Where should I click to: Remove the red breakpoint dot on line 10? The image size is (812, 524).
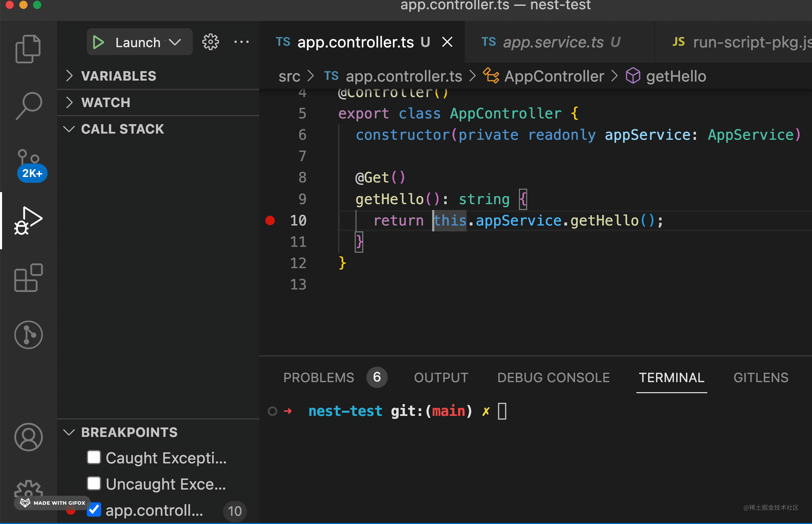270,220
